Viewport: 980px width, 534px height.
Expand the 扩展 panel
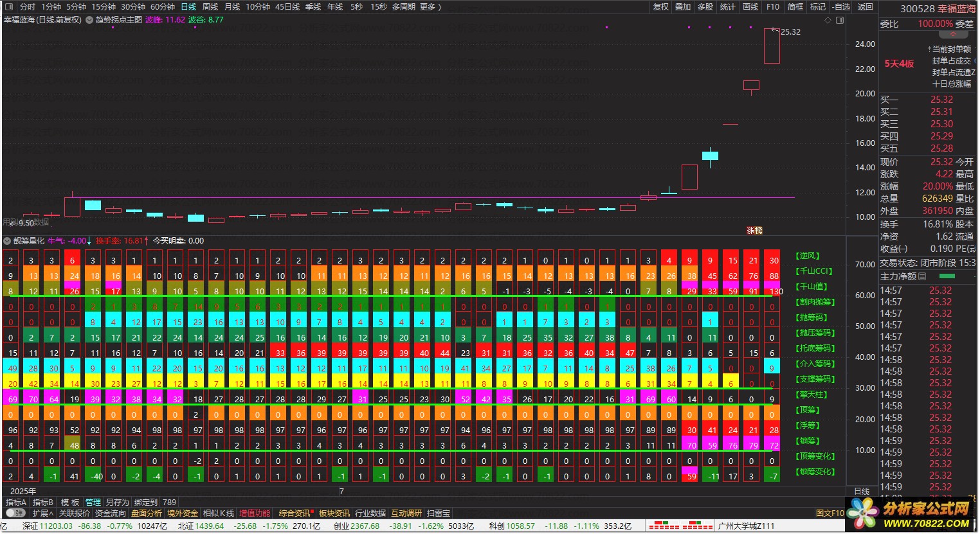(x=42, y=513)
